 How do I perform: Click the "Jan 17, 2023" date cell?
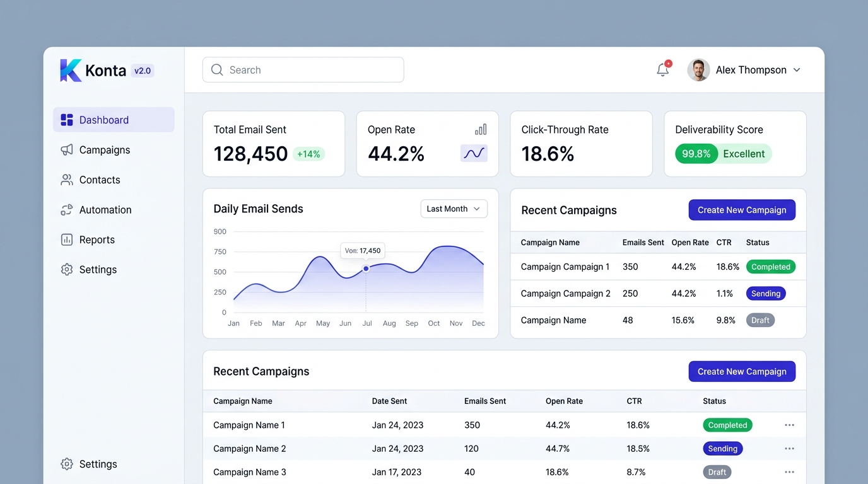[397, 472]
